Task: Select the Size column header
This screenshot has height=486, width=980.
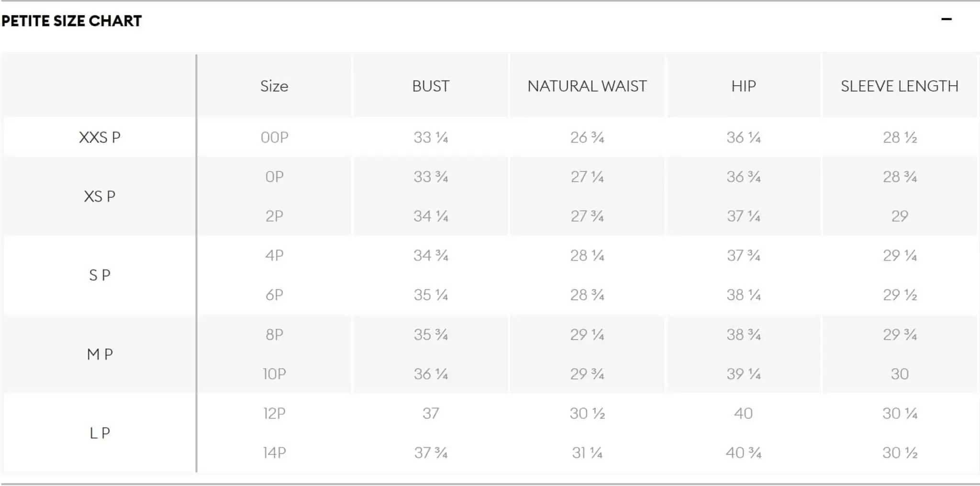Action: [274, 86]
